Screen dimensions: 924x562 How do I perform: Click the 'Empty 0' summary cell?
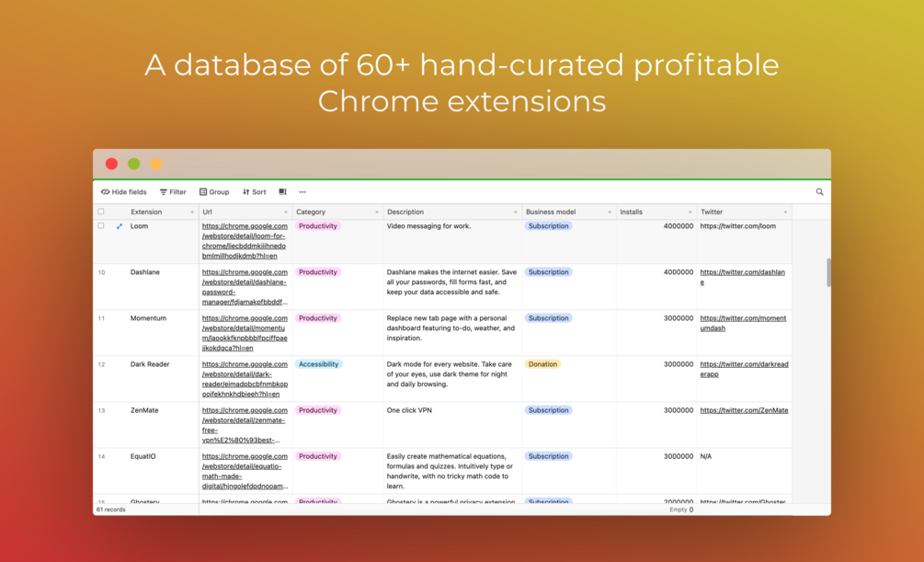[681, 510]
